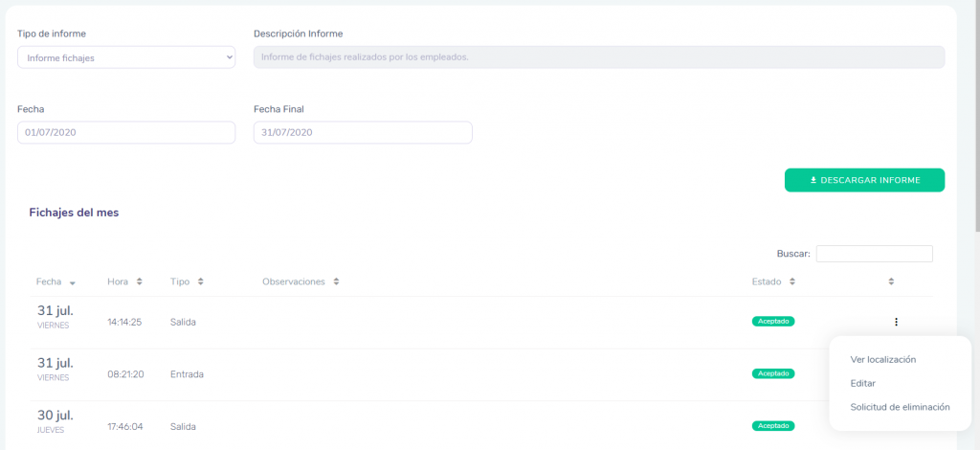Click the Fecha start date field
This screenshot has height=450, width=980.
tap(126, 132)
